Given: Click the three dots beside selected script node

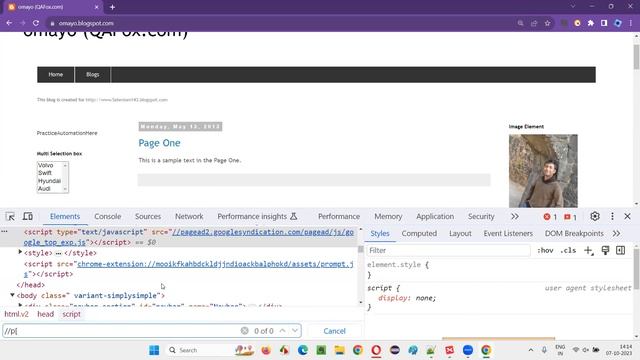Looking at the screenshot, I should click(x=4, y=231).
